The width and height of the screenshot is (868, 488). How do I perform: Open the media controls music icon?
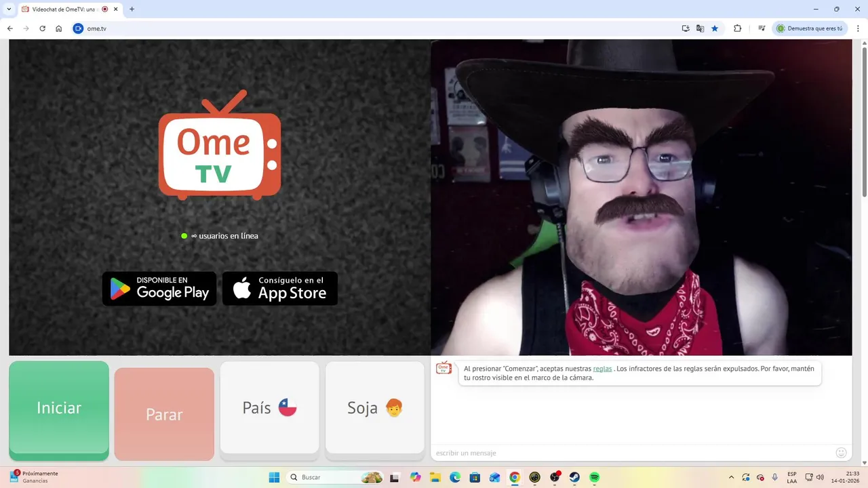(762, 28)
